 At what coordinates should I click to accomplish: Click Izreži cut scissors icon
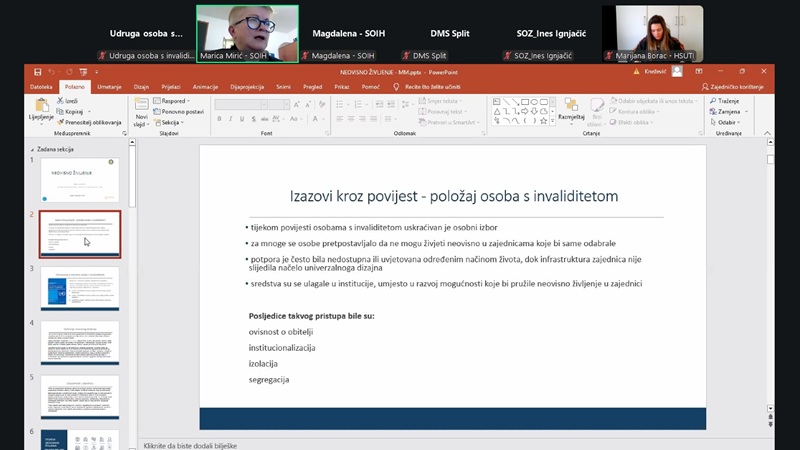[63, 101]
